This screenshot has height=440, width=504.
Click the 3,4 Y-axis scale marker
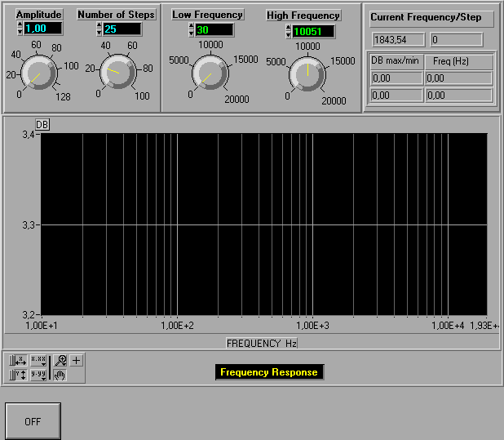[29, 135]
